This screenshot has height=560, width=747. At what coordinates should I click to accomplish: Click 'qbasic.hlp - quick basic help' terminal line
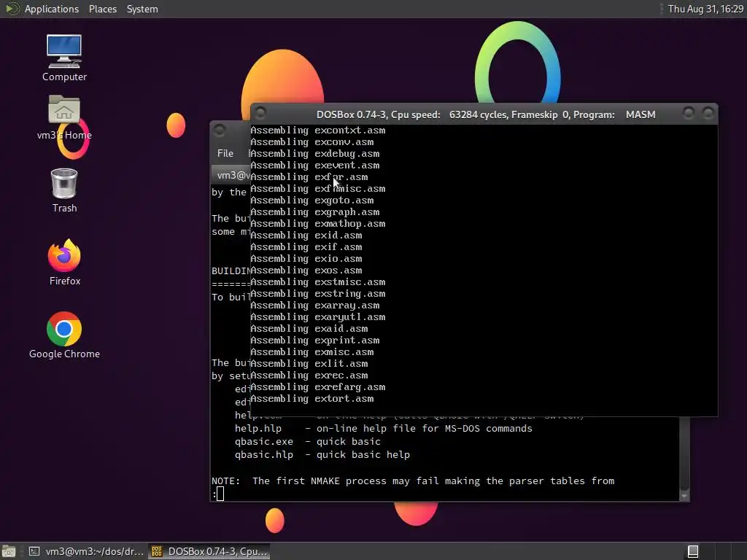click(322, 455)
